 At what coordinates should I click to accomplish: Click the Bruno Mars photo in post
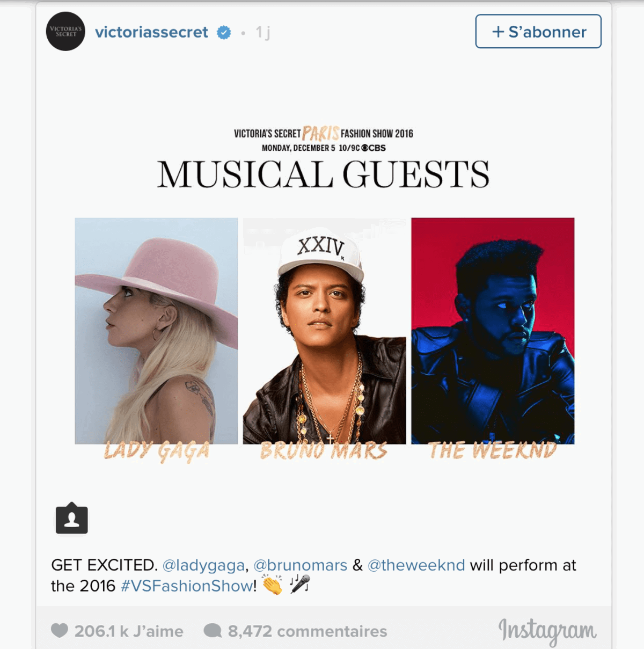(x=324, y=331)
